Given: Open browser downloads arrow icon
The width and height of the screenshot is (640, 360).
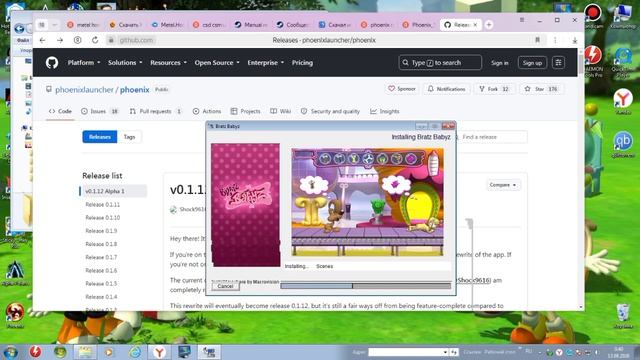Looking at the screenshot, I should (574, 40).
